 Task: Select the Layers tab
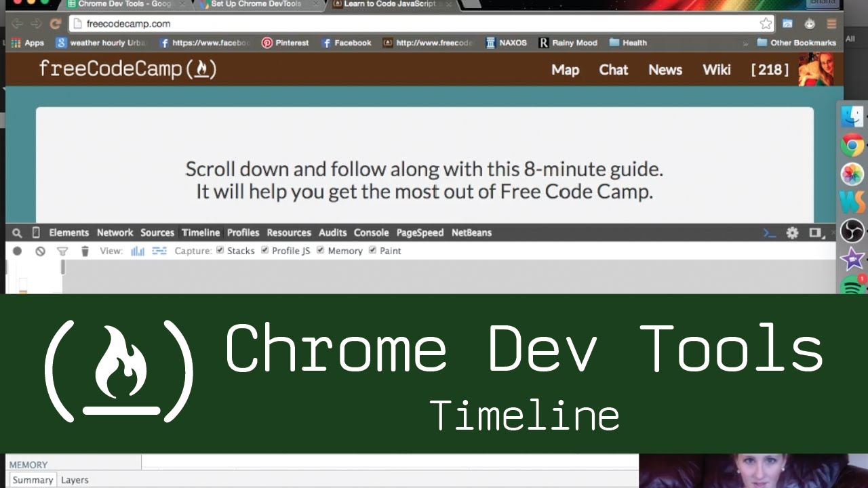point(75,480)
